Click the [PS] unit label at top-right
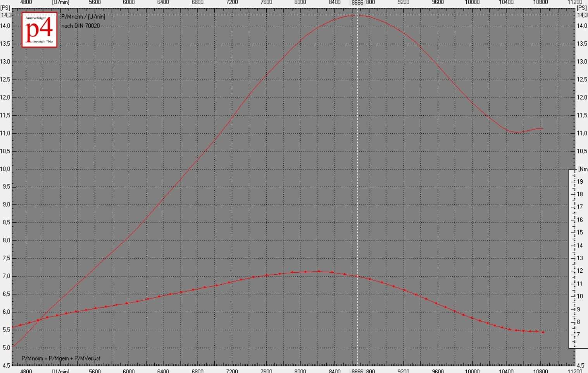 tap(582, 8)
